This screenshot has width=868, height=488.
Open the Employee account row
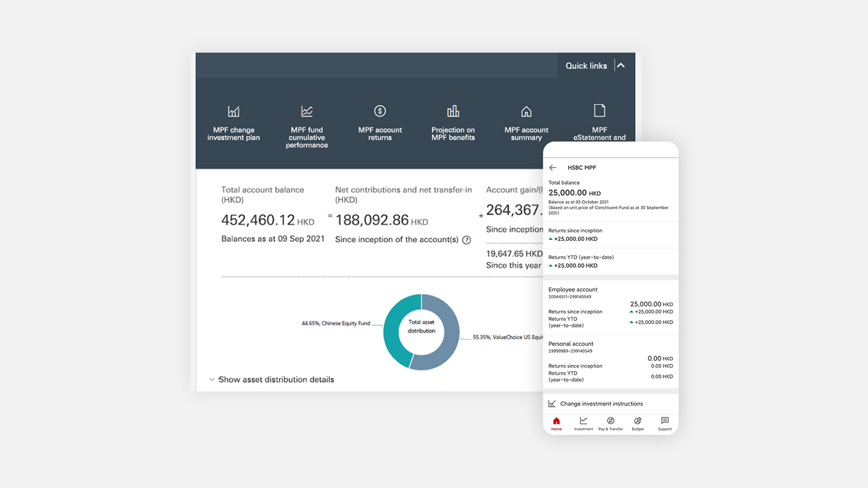(x=611, y=307)
